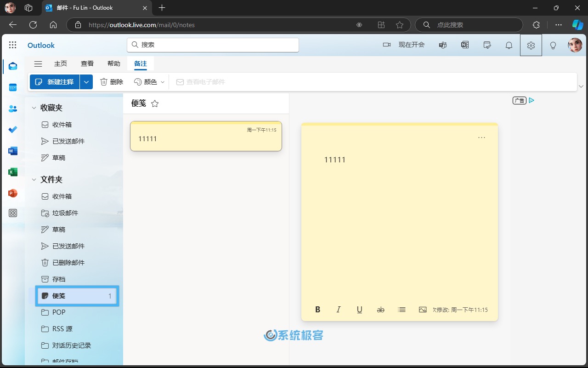588x368 pixels.
Task: Add 便笺 folder to favorites star
Action: pos(155,103)
